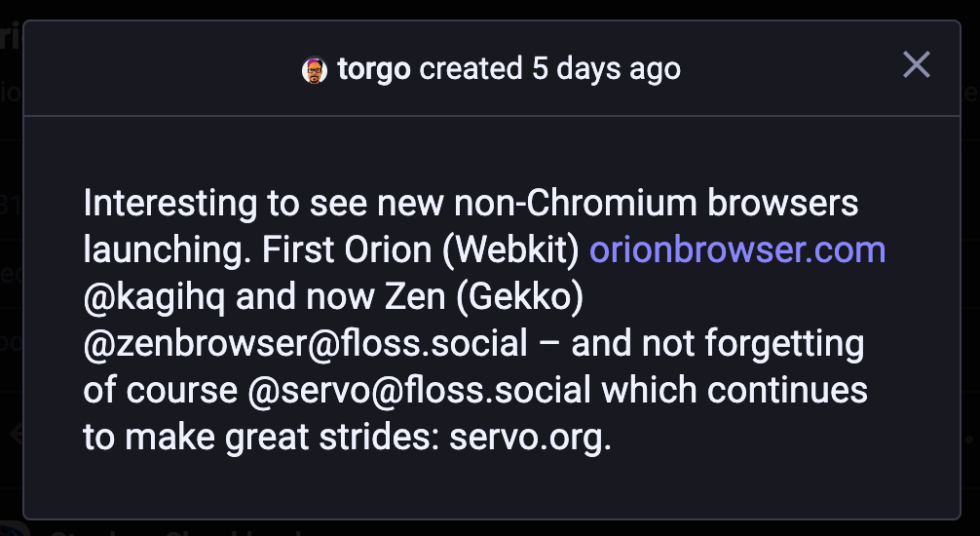
Task: Click torgo's profile avatar picture
Action: 314,70
